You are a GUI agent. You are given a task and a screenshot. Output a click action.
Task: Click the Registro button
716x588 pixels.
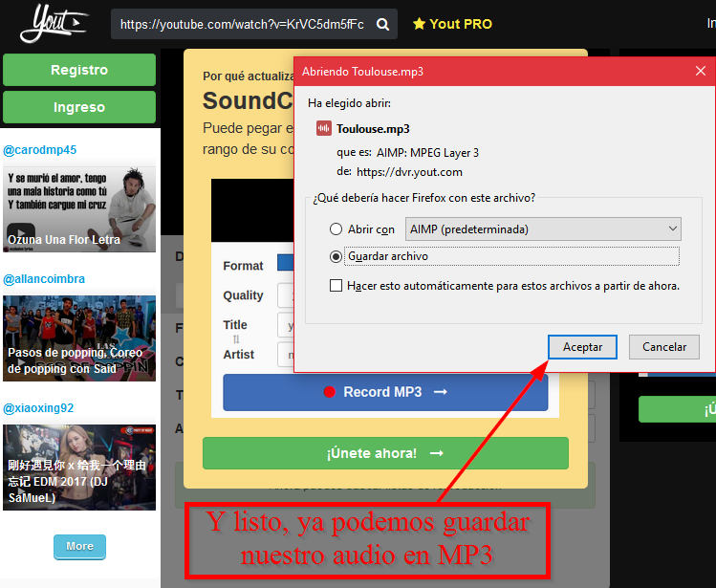pos(79,70)
